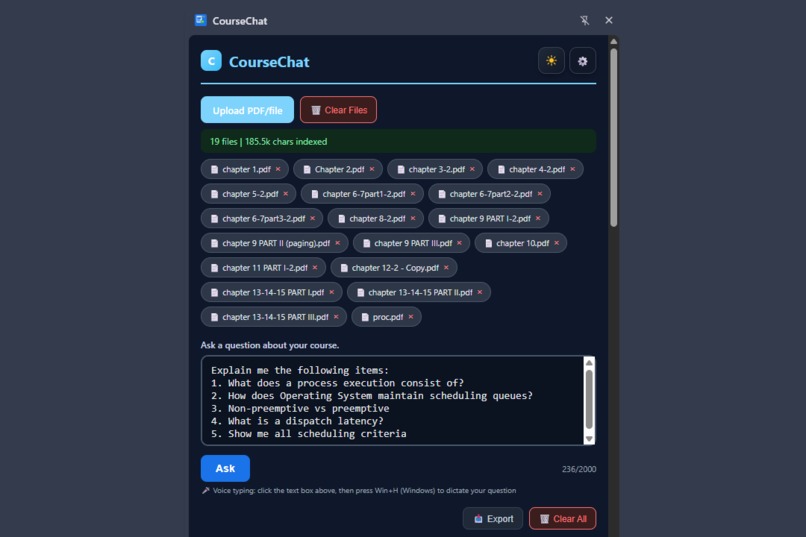Click inside the course question text box
Screen dimensions: 806x537
pyautogui.click(x=392, y=401)
